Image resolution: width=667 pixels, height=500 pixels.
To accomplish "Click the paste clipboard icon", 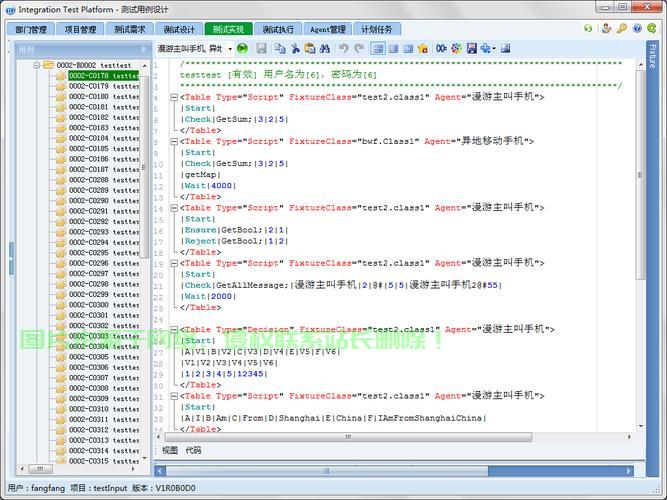I will (x=310, y=48).
